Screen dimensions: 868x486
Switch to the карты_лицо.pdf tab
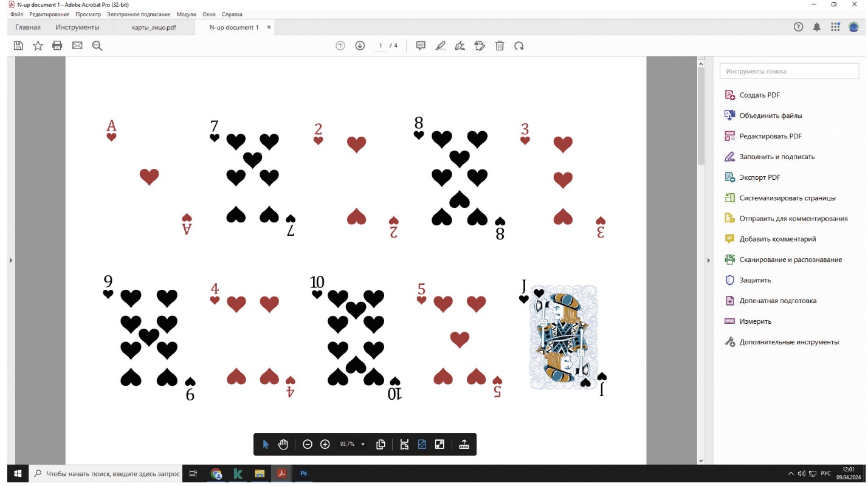pyautogui.click(x=154, y=27)
